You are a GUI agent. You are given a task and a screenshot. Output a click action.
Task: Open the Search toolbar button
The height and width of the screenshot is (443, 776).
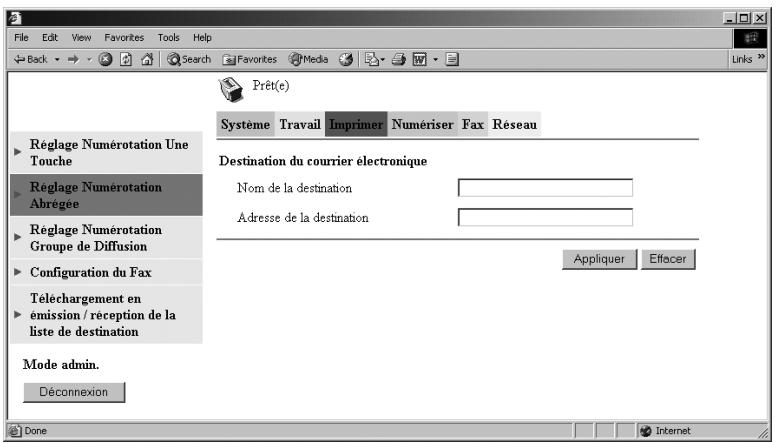(x=189, y=59)
